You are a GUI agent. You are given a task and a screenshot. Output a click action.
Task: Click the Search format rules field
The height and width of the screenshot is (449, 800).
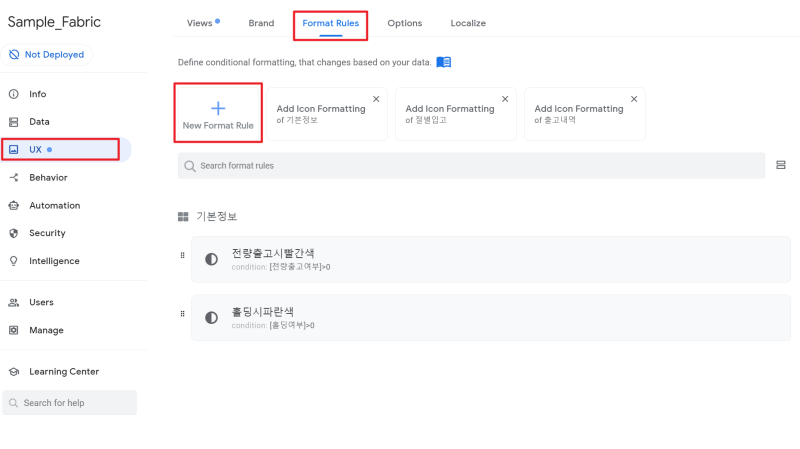click(x=471, y=166)
